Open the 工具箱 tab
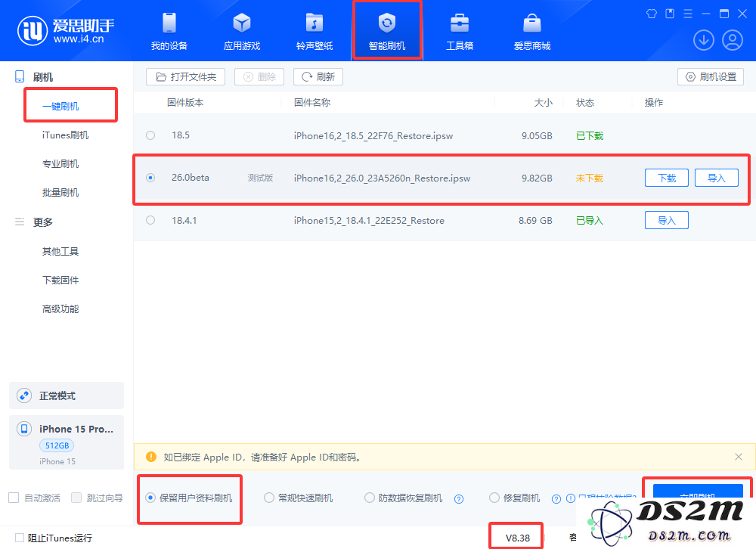 click(x=460, y=31)
